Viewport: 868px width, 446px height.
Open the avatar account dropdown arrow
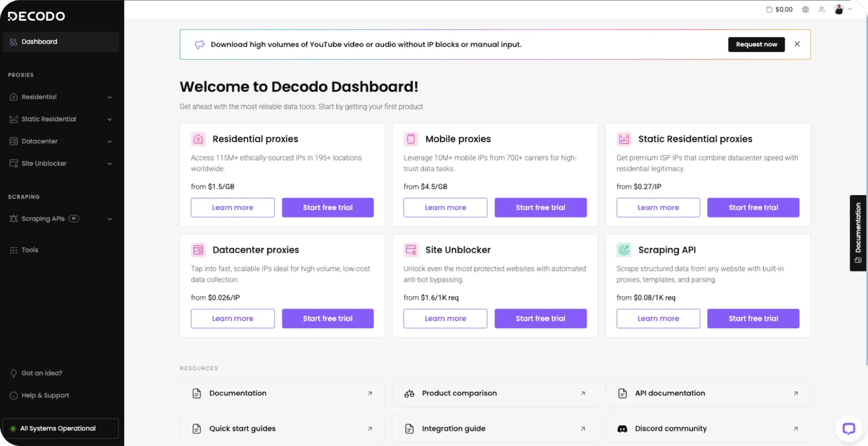850,9
